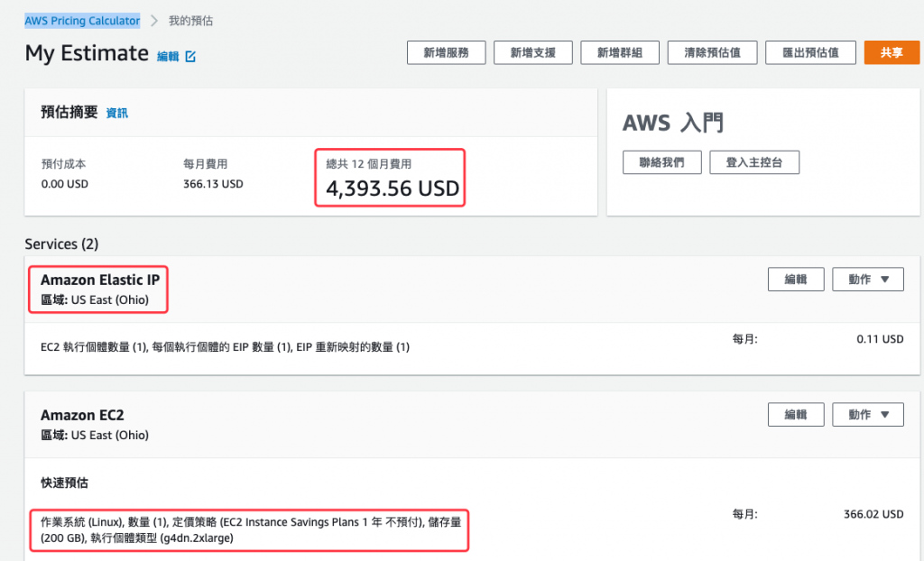Click the 我的預估 breadcrumb text
Viewport: 924px width, 561px height.
pyautogui.click(x=190, y=21)
